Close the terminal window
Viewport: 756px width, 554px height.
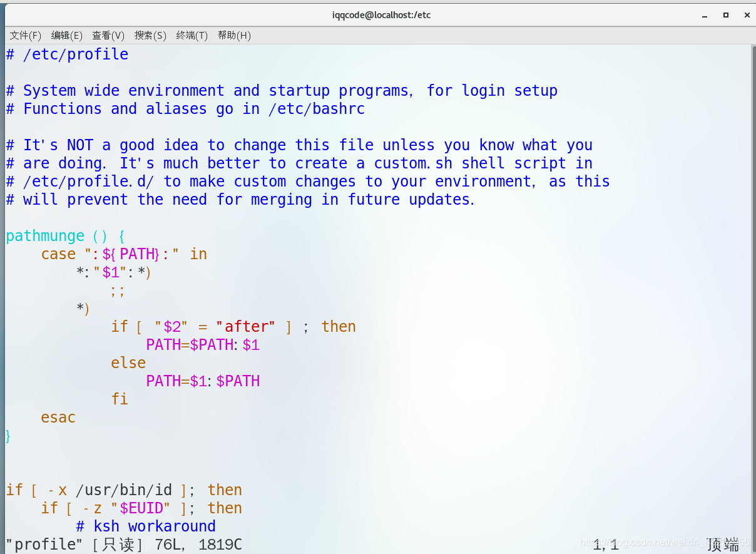coord(747,14)
